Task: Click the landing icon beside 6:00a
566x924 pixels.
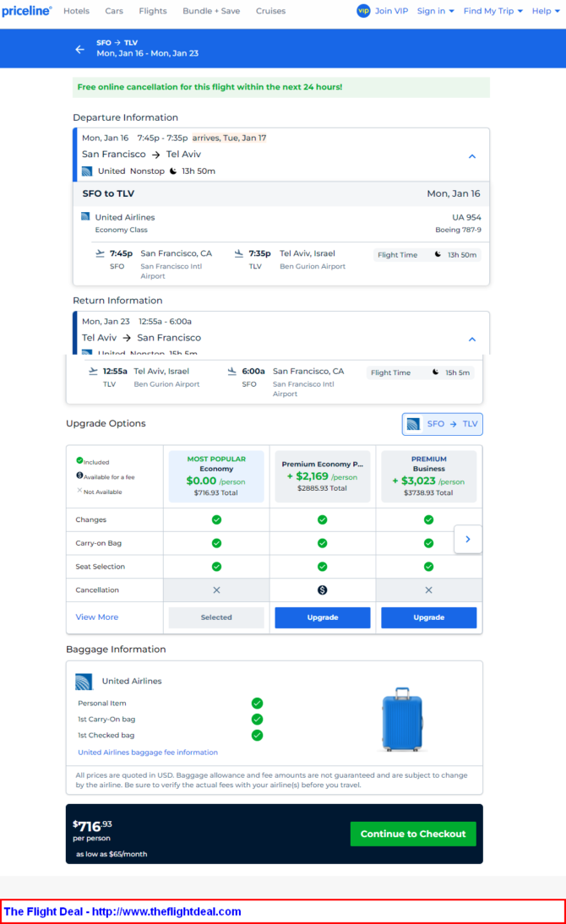Action: click(x=231, y=372)
